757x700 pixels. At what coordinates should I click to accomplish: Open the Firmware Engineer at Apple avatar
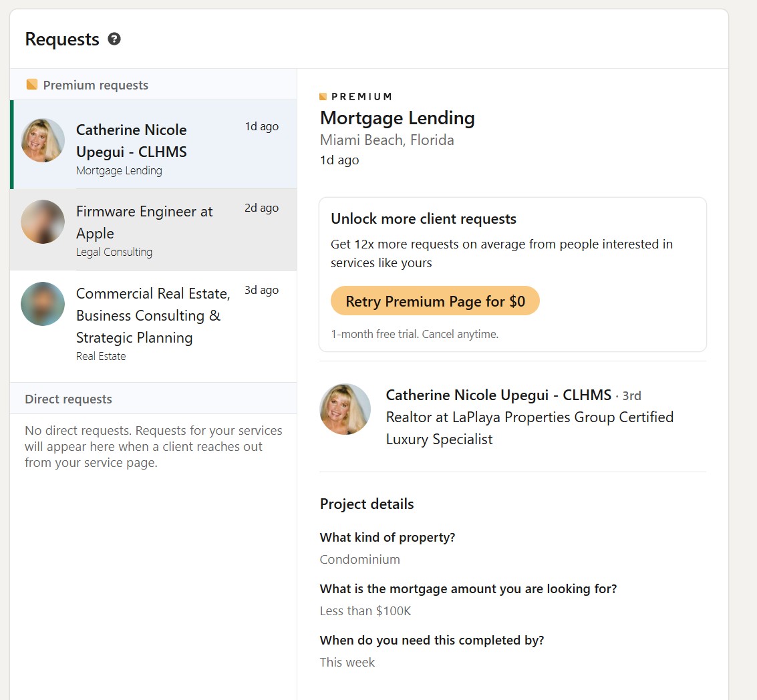click(43, 222)
